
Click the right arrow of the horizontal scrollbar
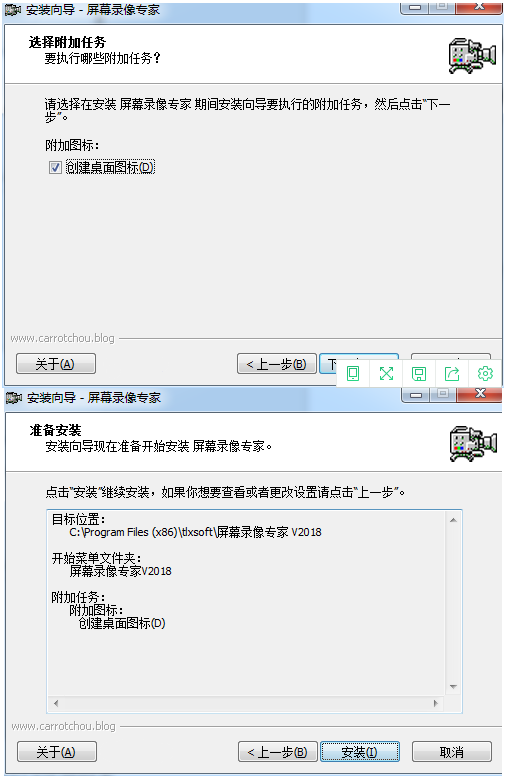(436, 703)
